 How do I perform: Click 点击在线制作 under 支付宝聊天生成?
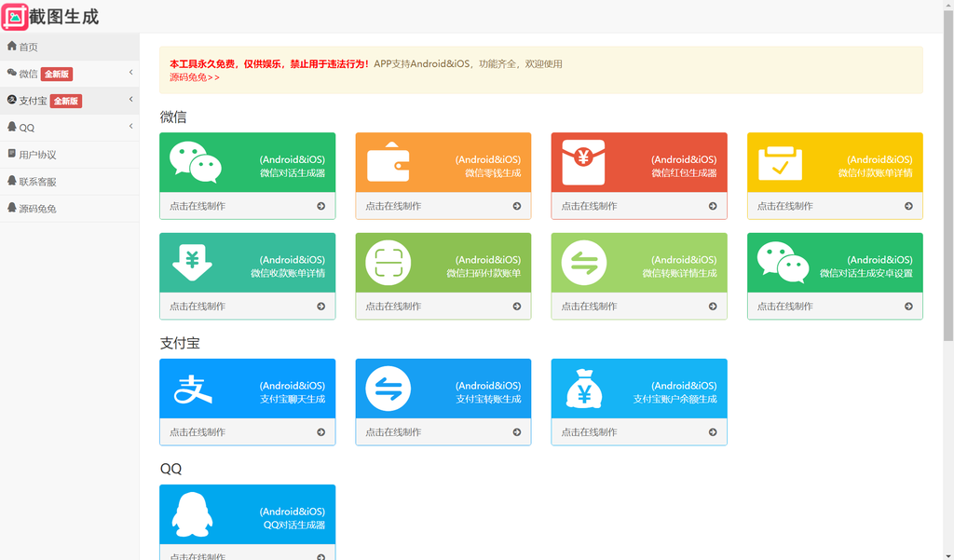coord(198,432)
